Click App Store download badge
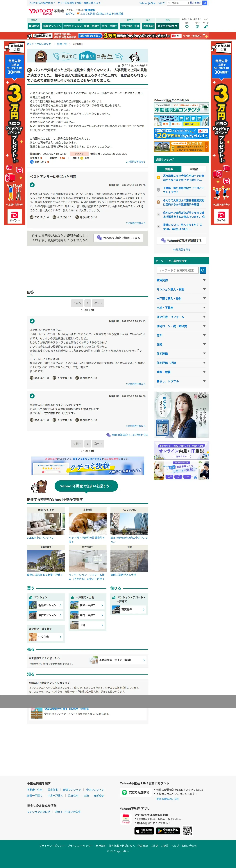The image size is (236, 868). click(x=144, y=831)
